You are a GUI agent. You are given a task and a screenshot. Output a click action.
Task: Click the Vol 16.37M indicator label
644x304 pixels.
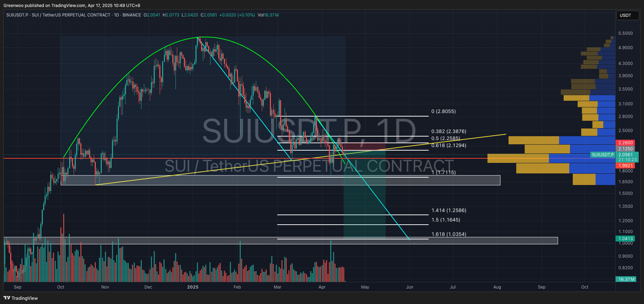268,15
